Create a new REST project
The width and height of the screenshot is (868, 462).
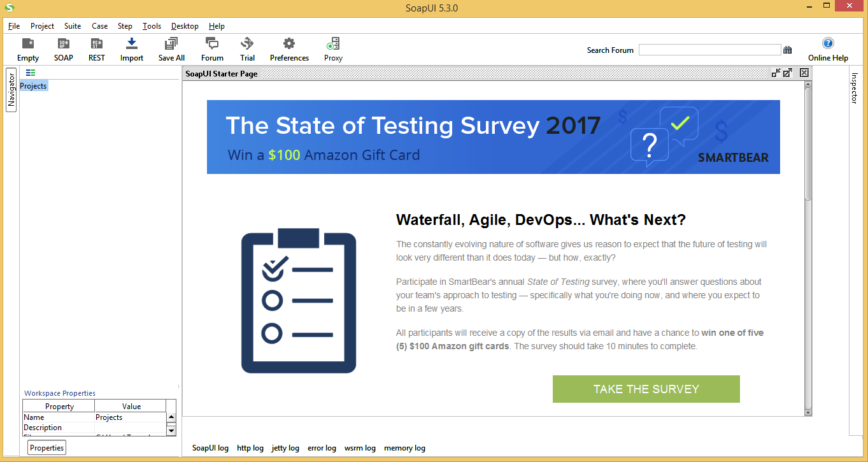(96, 48)
